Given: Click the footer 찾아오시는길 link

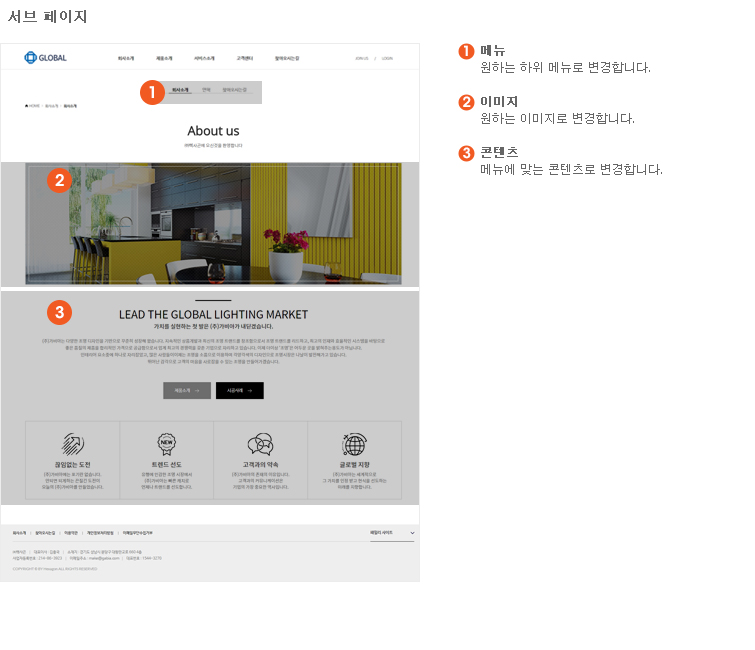Looking at the screenshot, I should (45, 533).
